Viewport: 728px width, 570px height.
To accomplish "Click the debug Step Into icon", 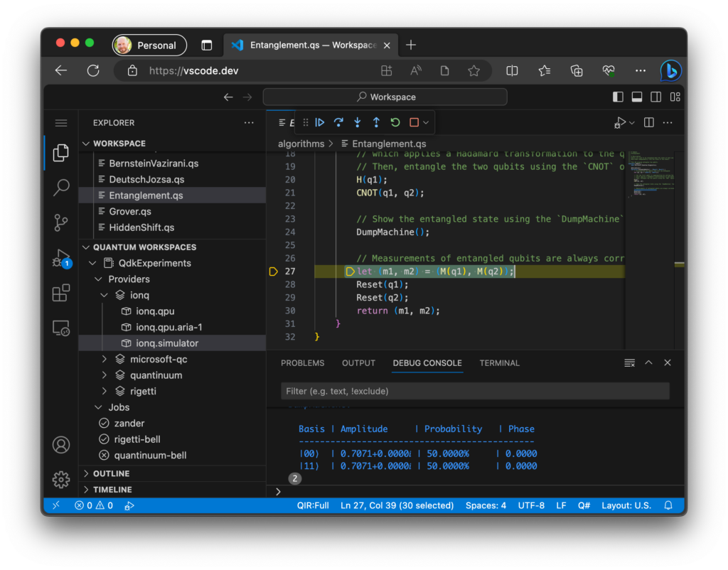I will 358,122.
